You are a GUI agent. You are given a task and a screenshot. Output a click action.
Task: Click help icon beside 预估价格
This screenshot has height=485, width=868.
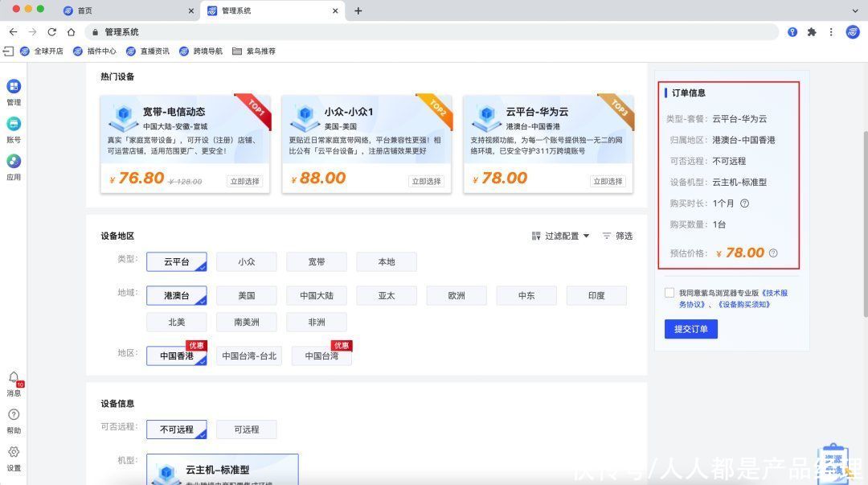773,253
